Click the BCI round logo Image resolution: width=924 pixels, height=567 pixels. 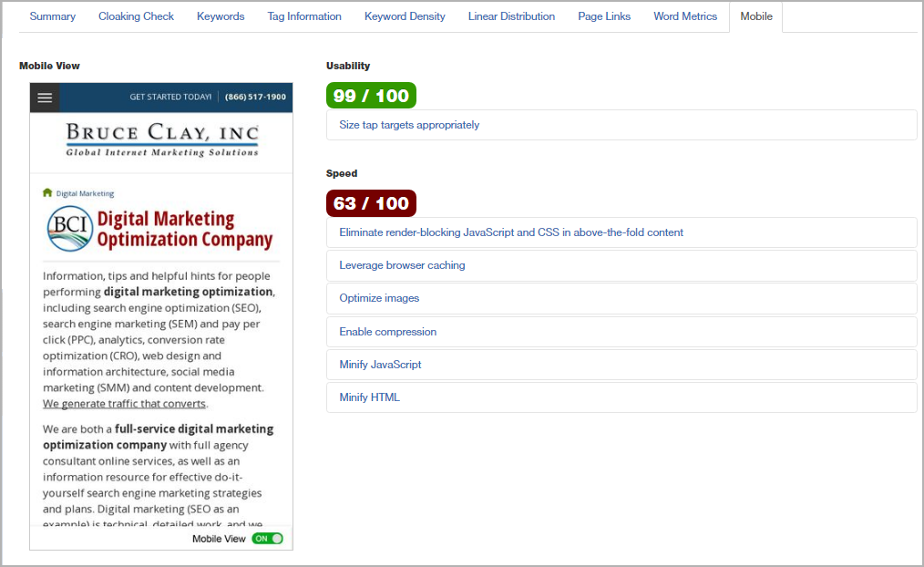pyautogui.click(x=70, y=229)
